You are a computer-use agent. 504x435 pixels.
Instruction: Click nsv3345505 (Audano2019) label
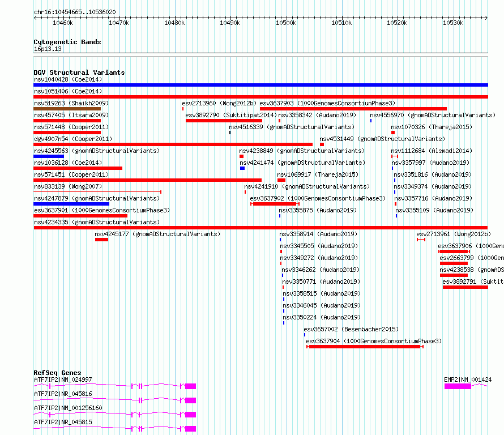point(319,246)
